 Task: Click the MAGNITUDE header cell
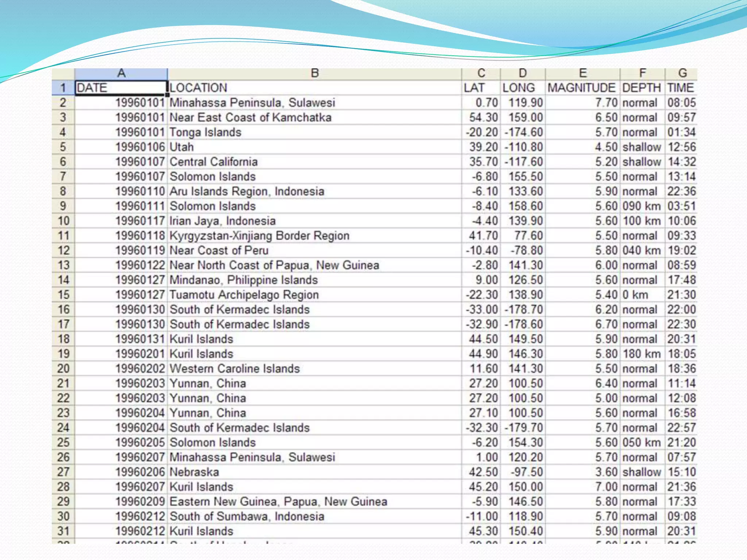tap(582, 88)
